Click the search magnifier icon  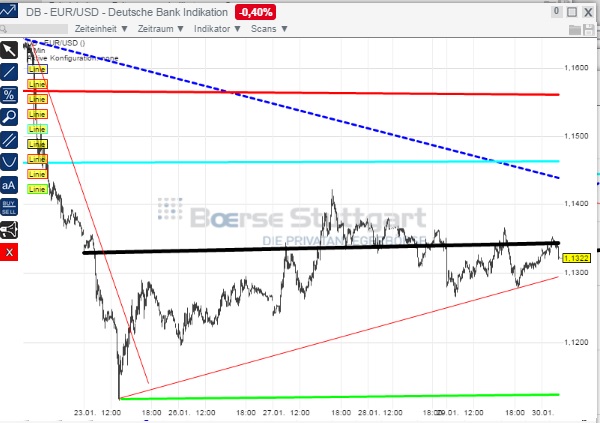coord(3,29)
